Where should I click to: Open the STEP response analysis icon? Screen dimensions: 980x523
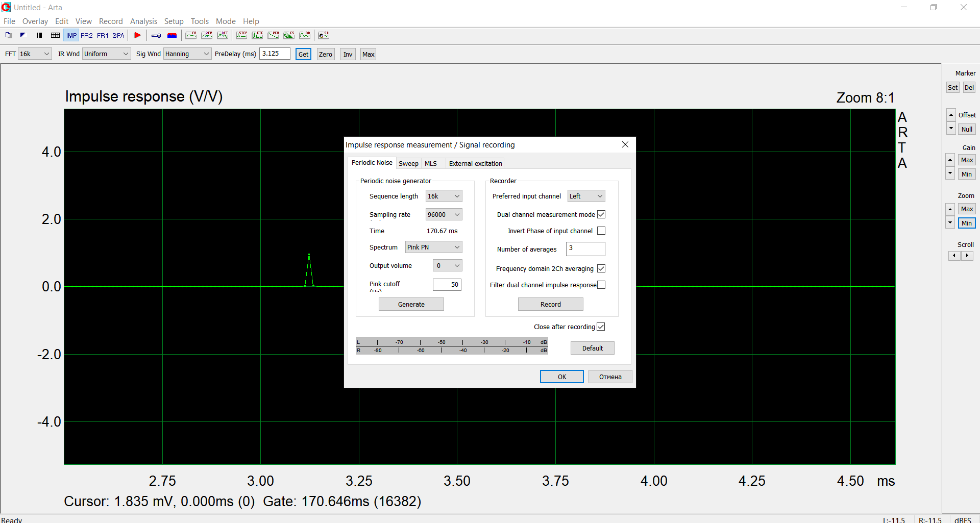coord(241,35)
